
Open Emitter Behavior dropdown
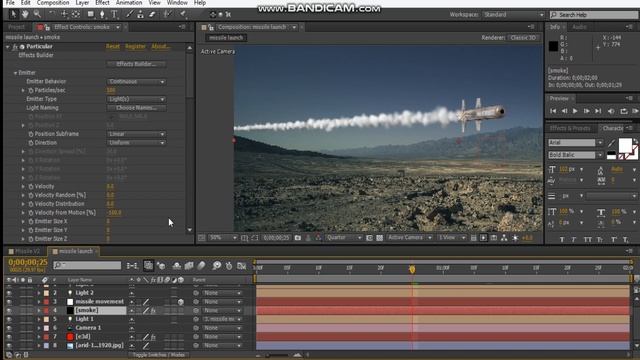pyautogui.click(x=136, y=82)
